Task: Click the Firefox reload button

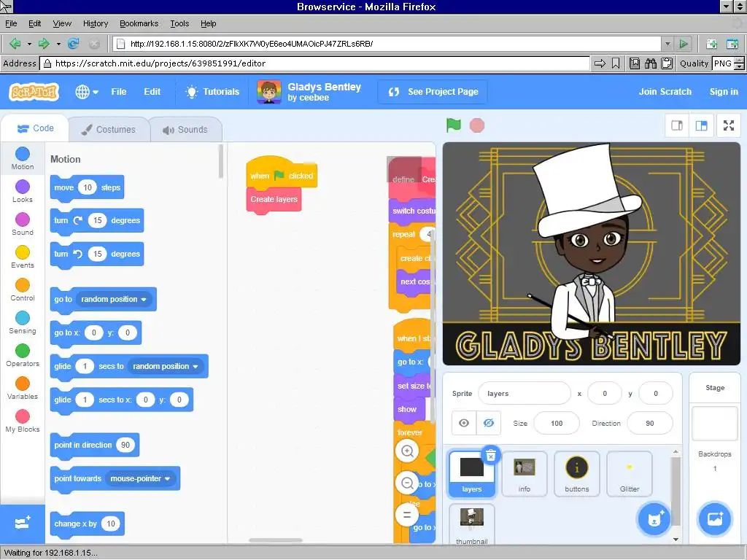Action: pyautogui.click(x=74, y=44)
